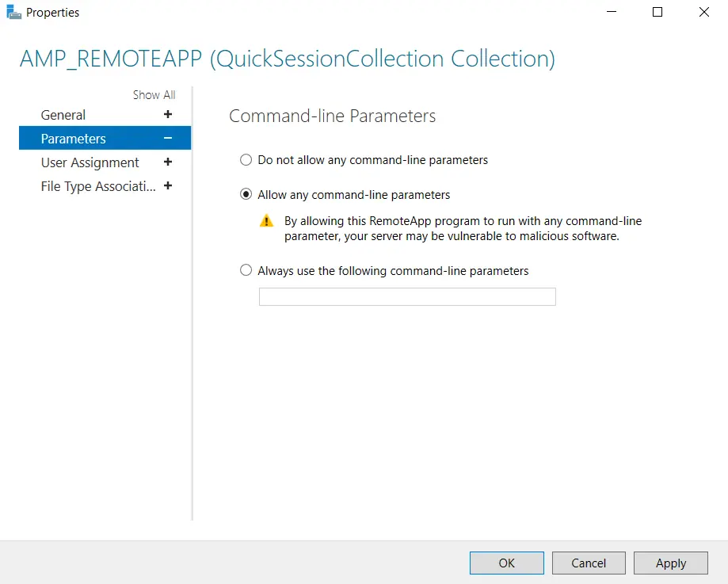Expand the User Assignment section

(167, 162)
